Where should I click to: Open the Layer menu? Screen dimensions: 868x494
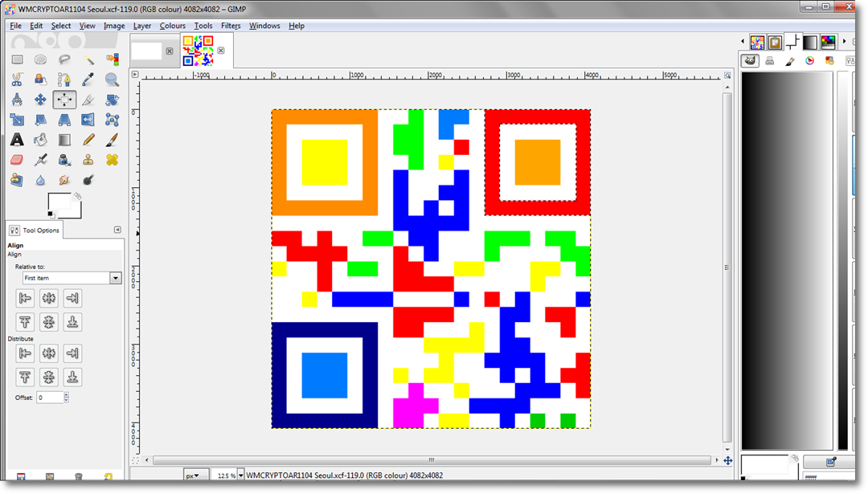141,26
